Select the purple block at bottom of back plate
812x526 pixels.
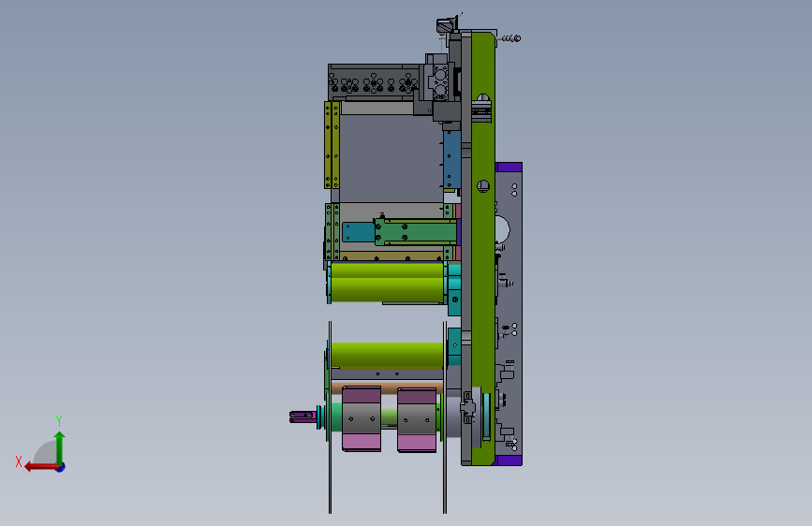509,460
